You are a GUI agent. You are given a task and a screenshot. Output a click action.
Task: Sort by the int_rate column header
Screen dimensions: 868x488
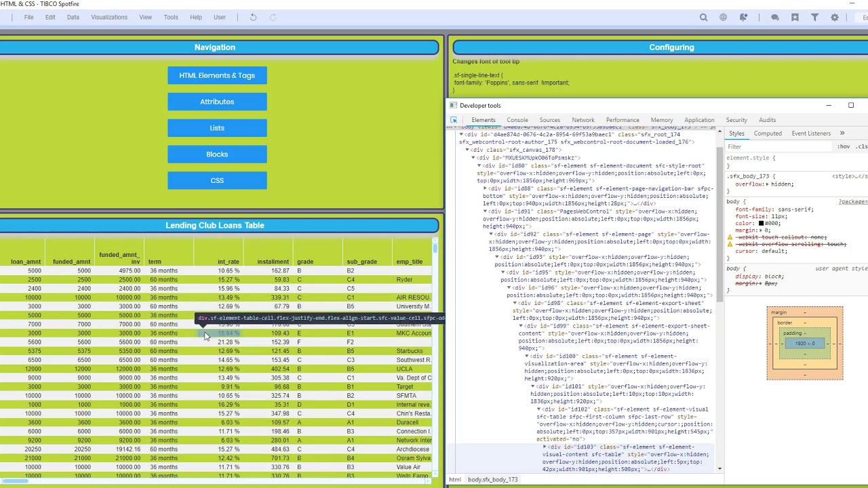pos(229,262)
